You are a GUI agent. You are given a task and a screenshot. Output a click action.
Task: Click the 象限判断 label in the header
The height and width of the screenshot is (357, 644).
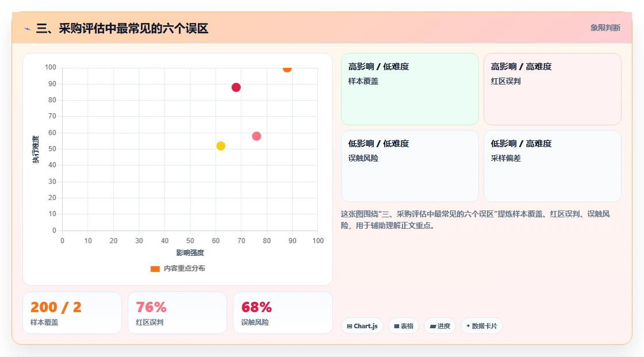605,28
